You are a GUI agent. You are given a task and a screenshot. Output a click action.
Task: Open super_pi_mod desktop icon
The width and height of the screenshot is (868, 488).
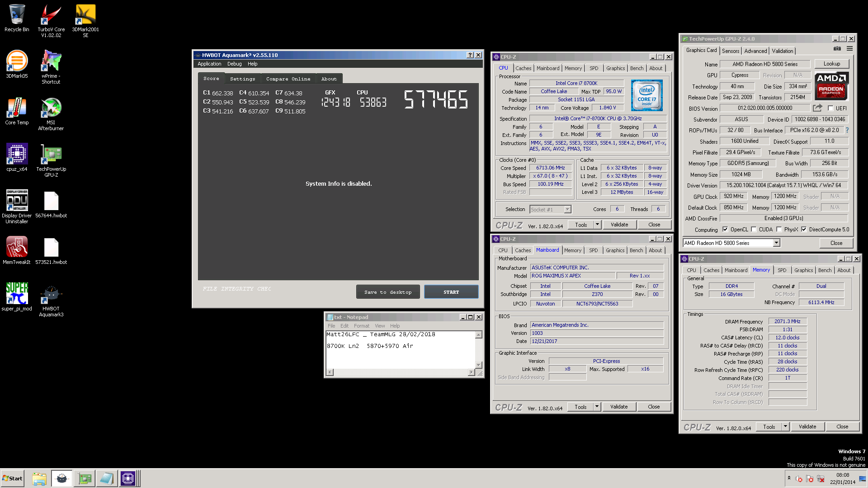pos(17,296)
